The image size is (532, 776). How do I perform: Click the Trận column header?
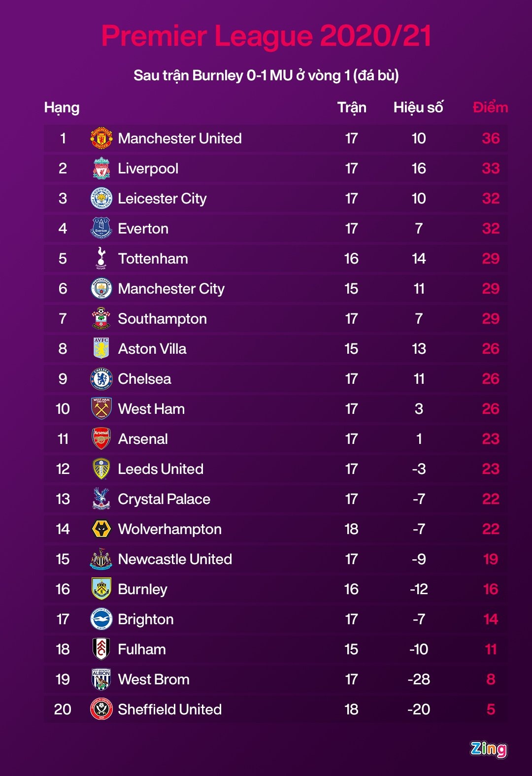pyautogui.click(x=352, y=107)
